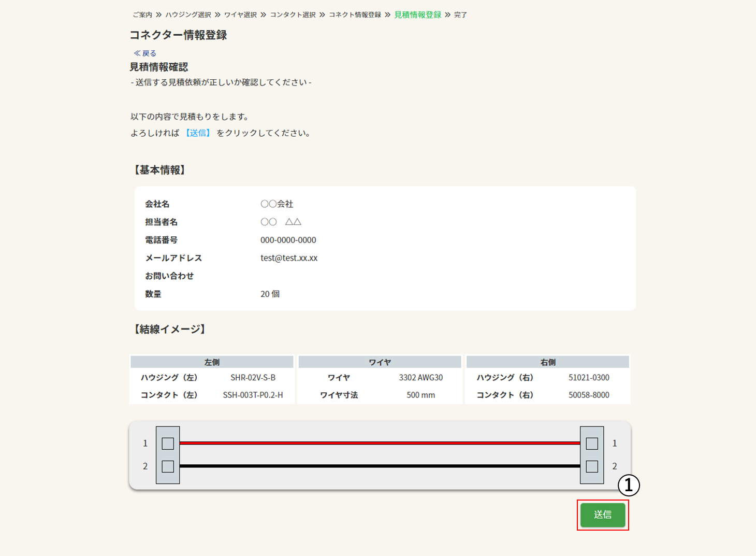The width and height of the screenshot is (756, 556).
Task: Click the 右側 table header
Action: click(x=547, y=362)
